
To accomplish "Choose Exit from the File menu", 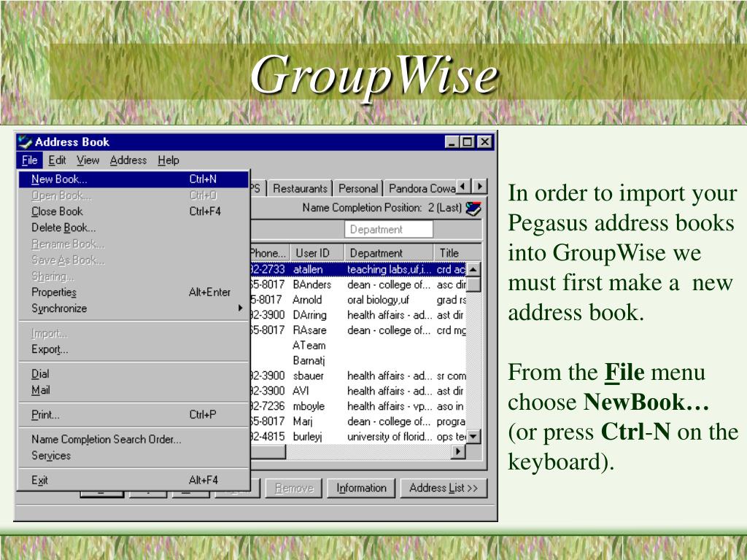I will point(134,480).
